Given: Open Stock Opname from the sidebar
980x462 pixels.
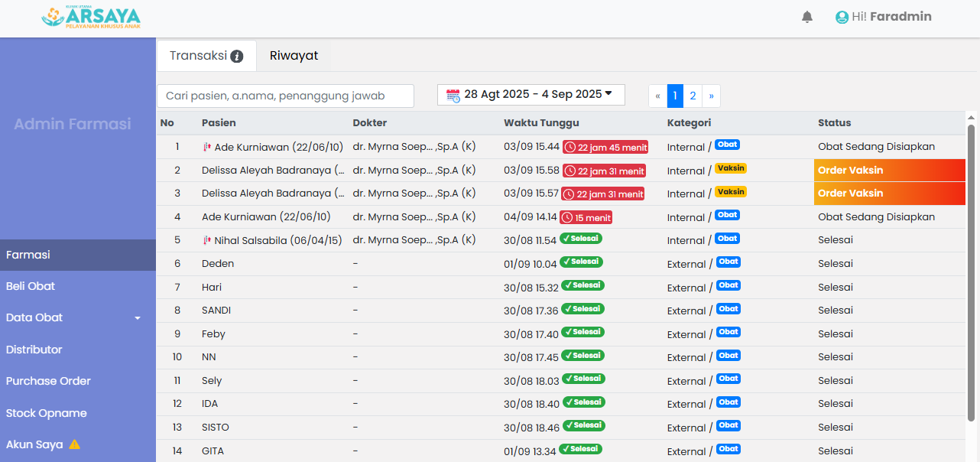Looking at the screenshot, I should pyautogui.click(x=46, y=413).
